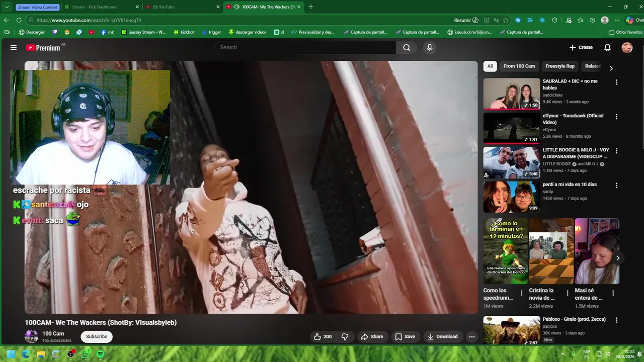Image resolution: width=644 pixels, height=362 pixels.
Task: Open the YouTube guide hamburger menu
Action: click(14, 47)
